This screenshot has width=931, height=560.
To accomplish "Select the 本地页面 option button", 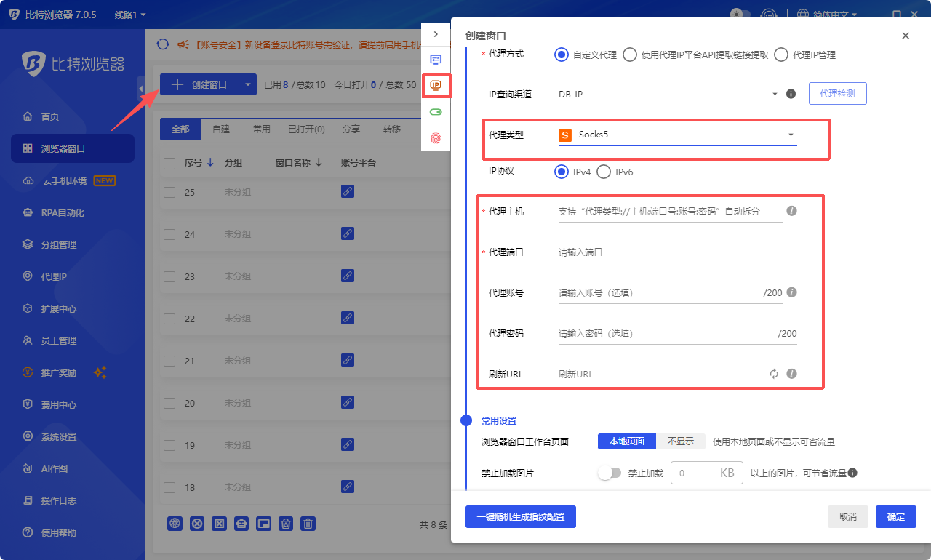I will coord(627,441).
